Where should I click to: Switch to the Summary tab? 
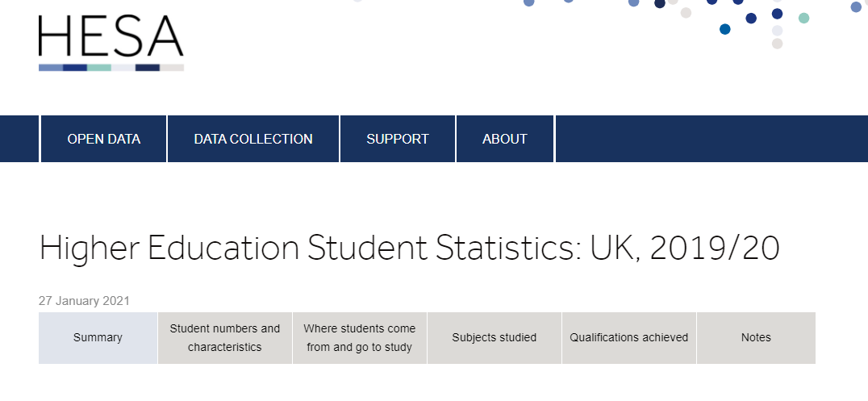[x=98, y=338]
